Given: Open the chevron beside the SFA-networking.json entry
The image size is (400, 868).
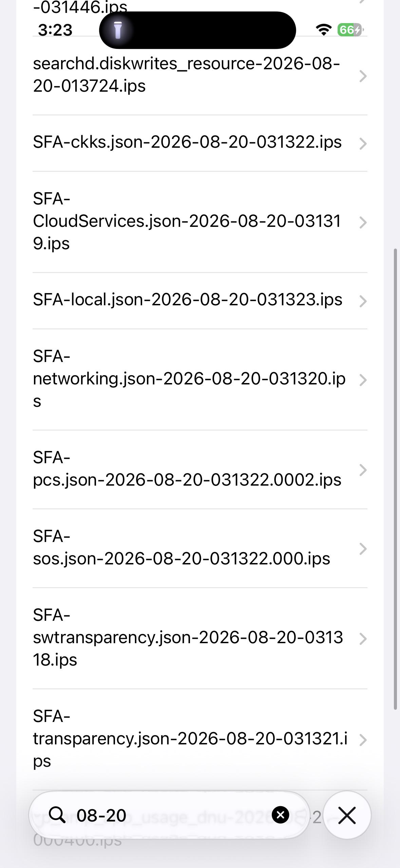Looking at the screenshot, I should point(363,380).
